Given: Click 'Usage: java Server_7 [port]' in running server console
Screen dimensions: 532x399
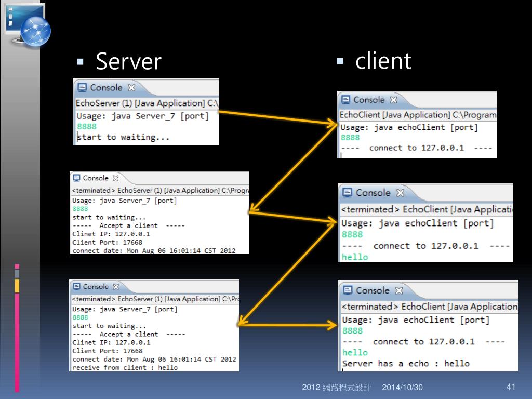Looking at the screenshot, I should [142, 116].
